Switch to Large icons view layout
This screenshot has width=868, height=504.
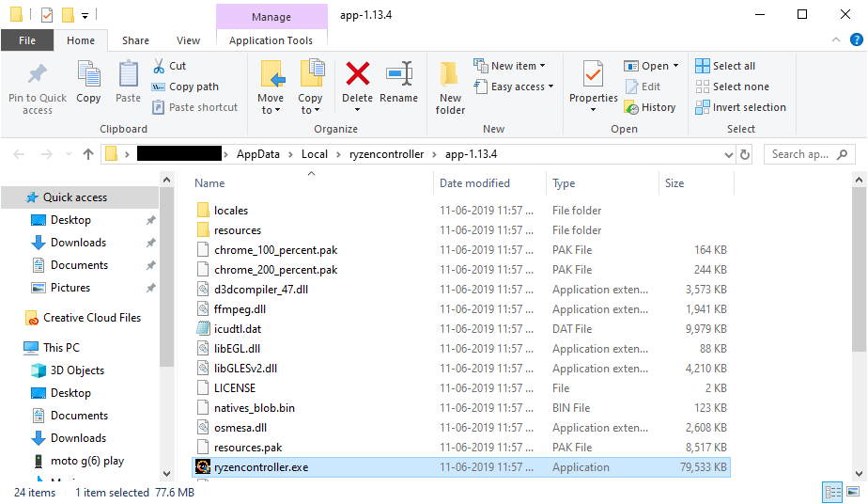click(853, 492)
